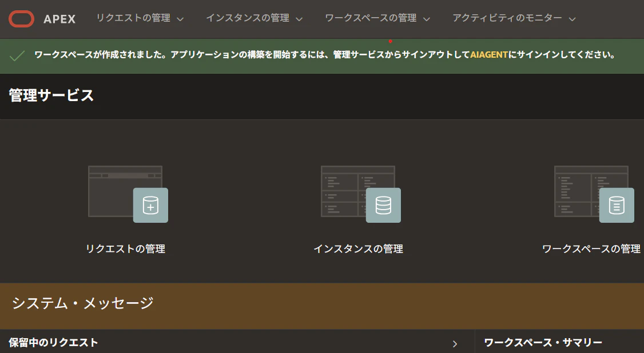Image resolution: width=644 pixels, height=353 pixels.
Task: Expand the chevron next to アクティビティのモニター
Action: click(x=572, y=19)
